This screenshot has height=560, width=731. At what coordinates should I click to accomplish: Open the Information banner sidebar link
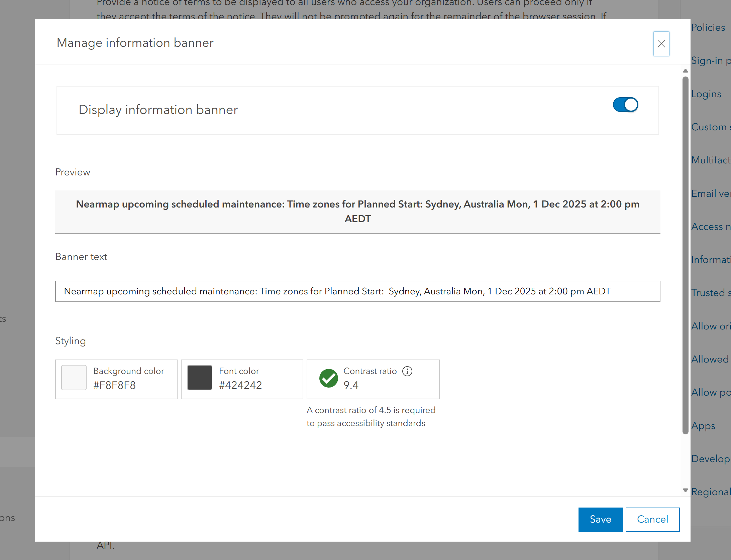(711, 260)
